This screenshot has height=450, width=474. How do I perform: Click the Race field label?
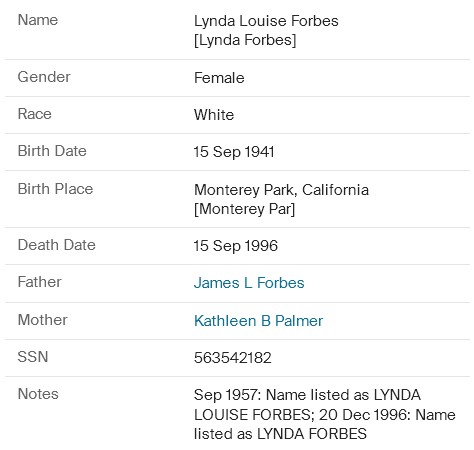tap(35, 114)
